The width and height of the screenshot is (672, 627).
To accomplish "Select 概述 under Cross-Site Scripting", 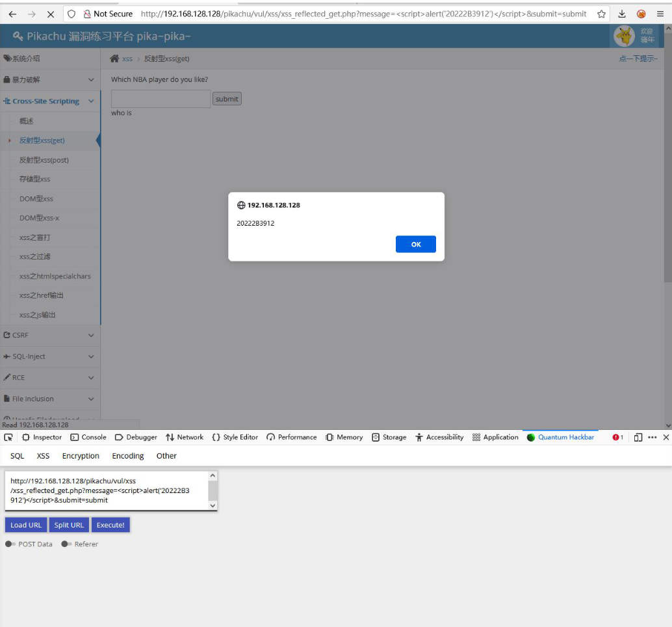I will [26, 121].
